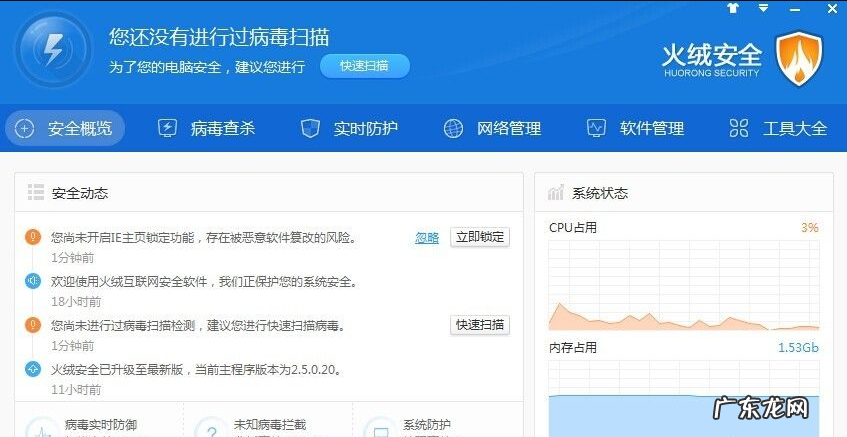Click orange warning icon beside 病毒扫描检测 message

pos(33,325)
